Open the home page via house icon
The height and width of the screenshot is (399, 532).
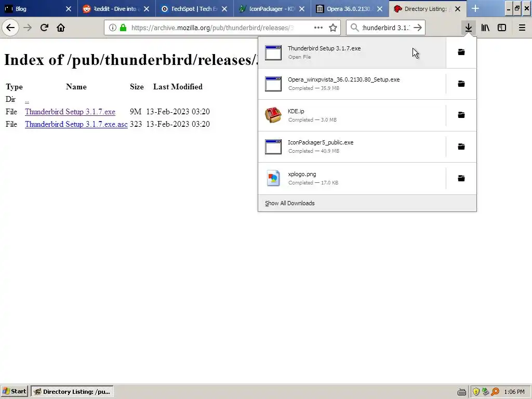[x=61, y=28]
